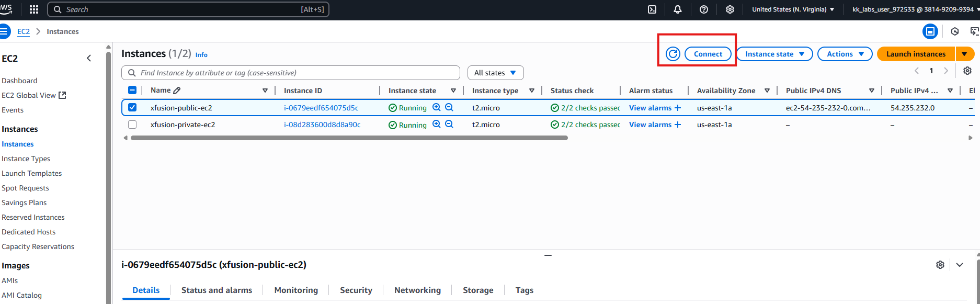Open the Networking tab
The image size is (980, 304).
click(x=417, y=290)
